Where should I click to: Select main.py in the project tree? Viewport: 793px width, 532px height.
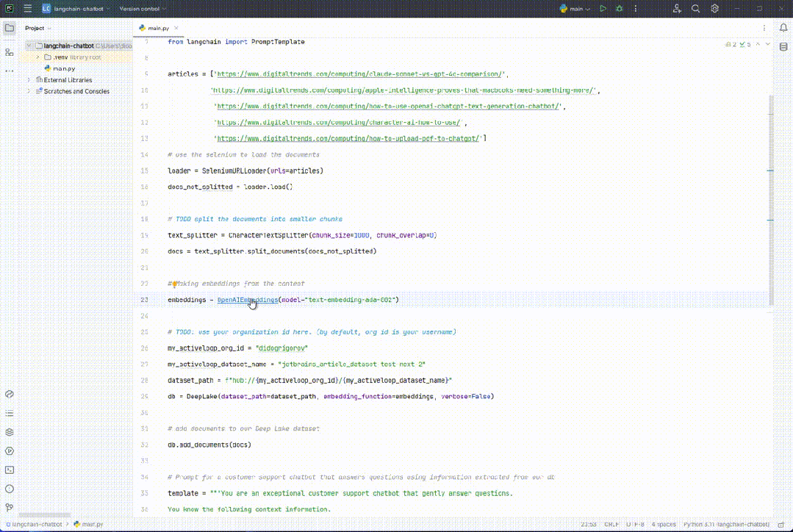tap(64, 68)
